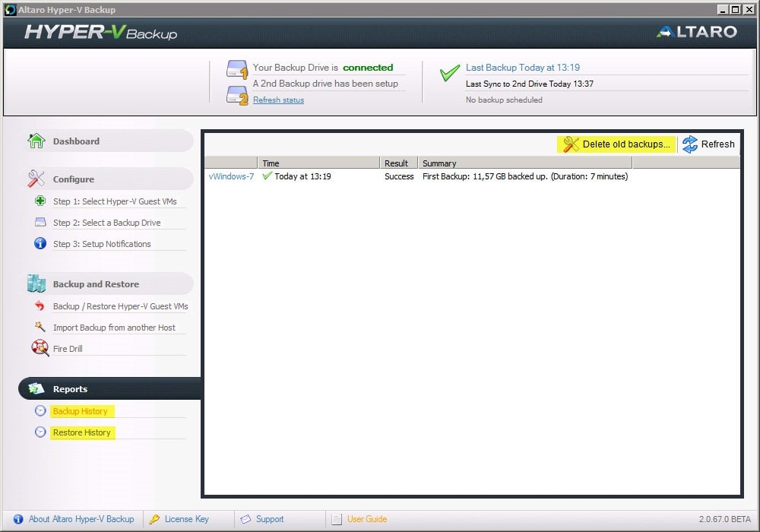Click the Configure tools icon
The width and height of the screenshot is (760, 532).
tap(36, 179)
